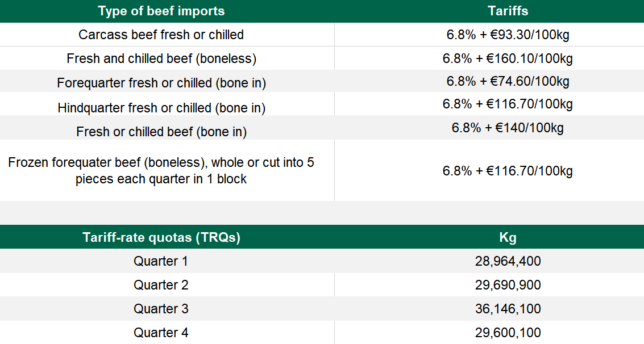Select the 29,600,100 quota value
This screenshot has width=644, height=344.
click(508, 333)
